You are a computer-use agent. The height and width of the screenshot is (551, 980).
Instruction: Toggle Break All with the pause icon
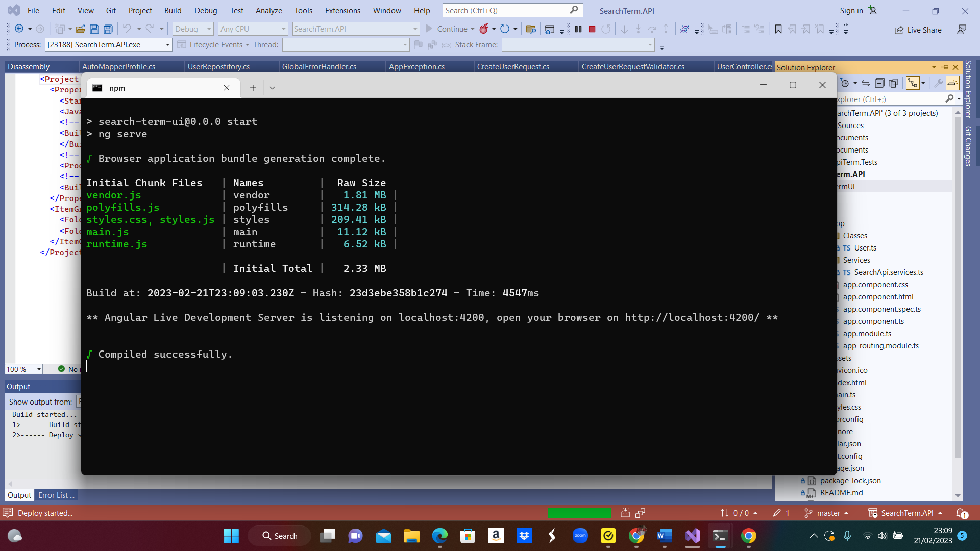[578, 29]
